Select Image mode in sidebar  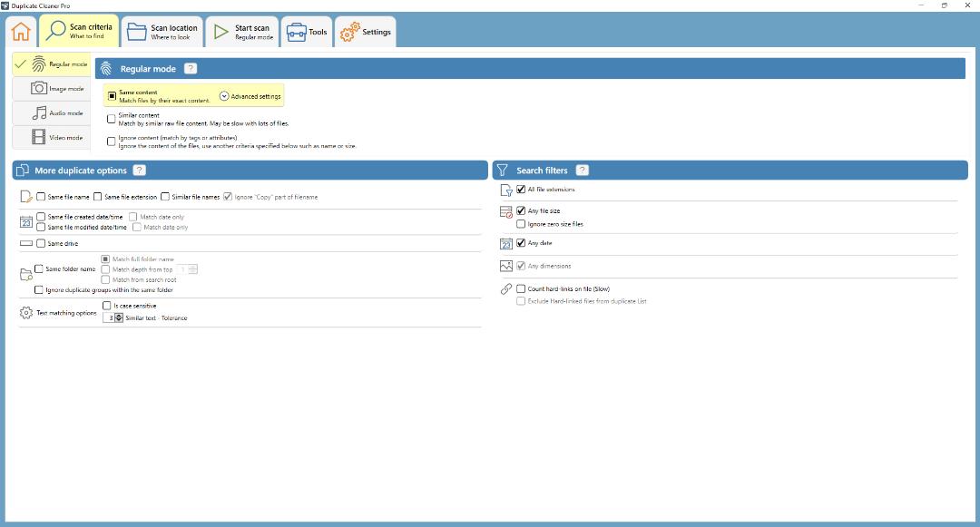tap(52, 89)
